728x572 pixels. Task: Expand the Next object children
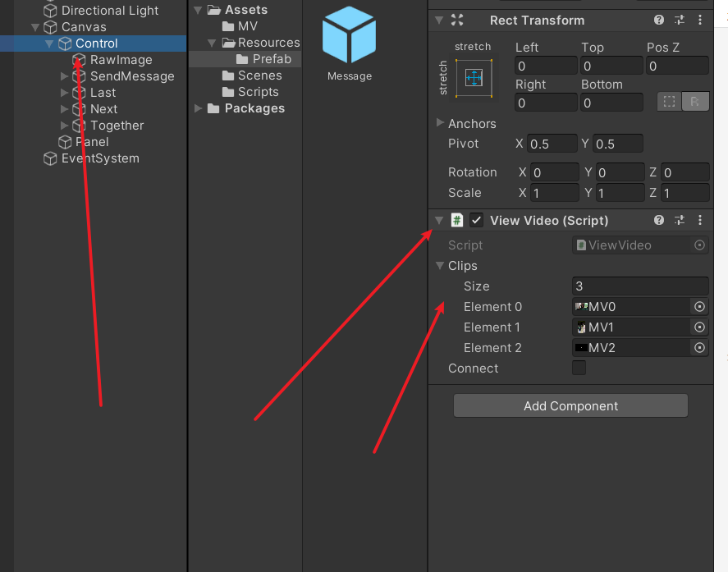pos(64,109)
